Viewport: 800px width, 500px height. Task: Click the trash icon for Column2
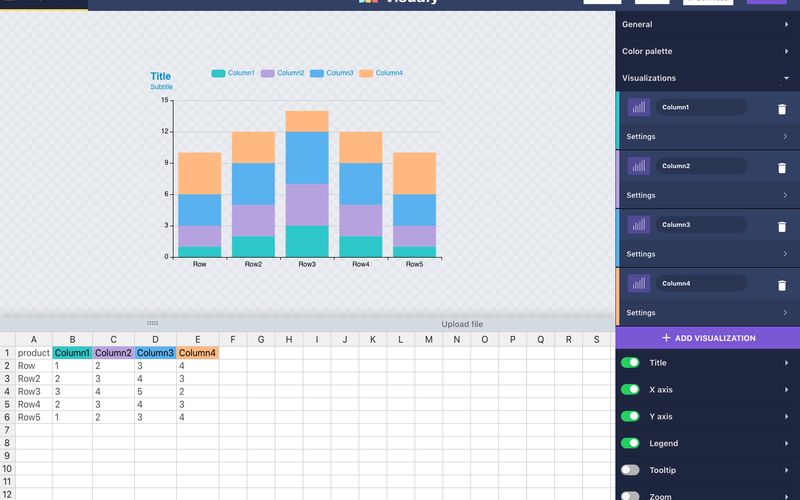point(782,167)
